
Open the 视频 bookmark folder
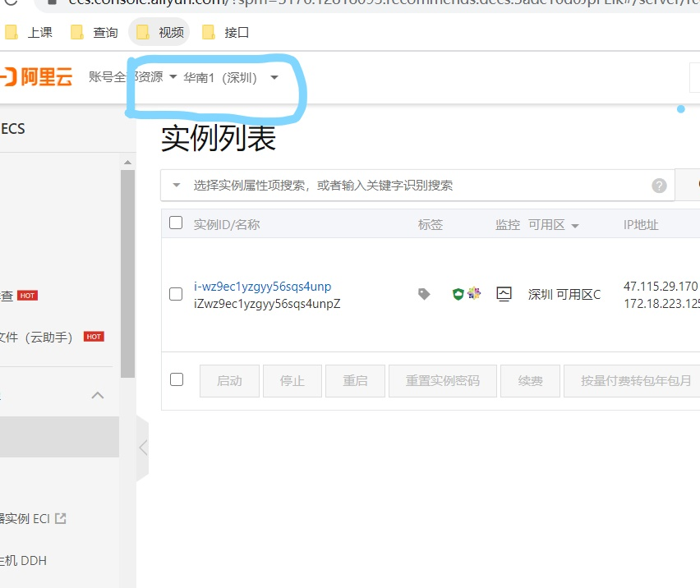pos(160,32)
